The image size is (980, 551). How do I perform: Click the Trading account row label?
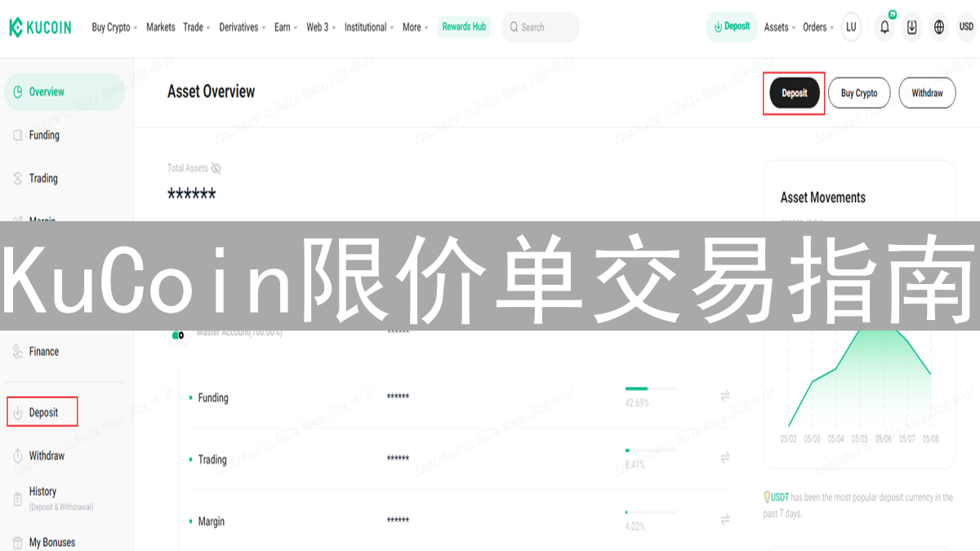point(212,460)
